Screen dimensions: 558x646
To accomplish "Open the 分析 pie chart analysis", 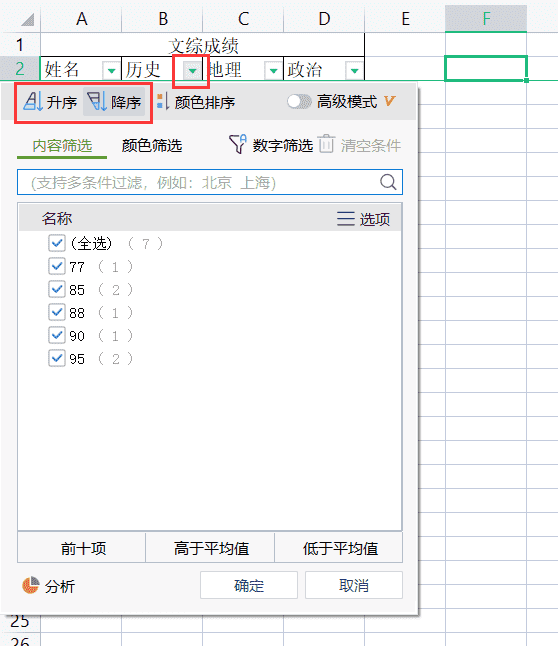I will coord(30,585).
